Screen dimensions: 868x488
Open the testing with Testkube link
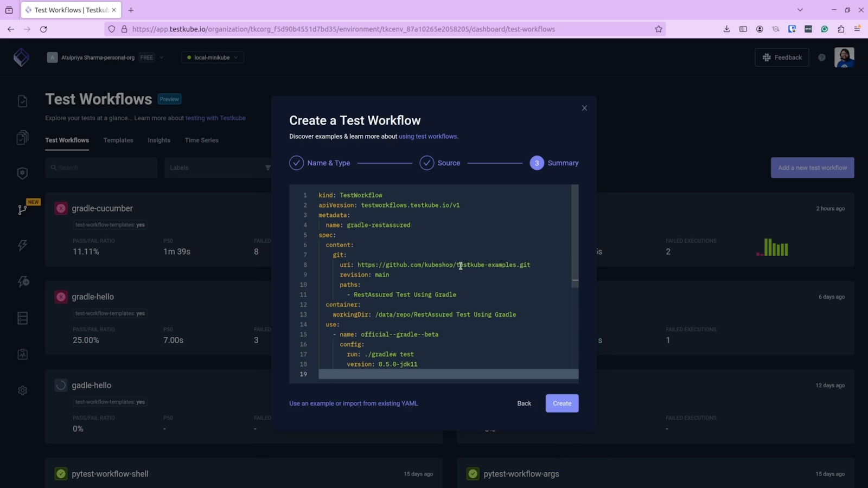[215, 118]
